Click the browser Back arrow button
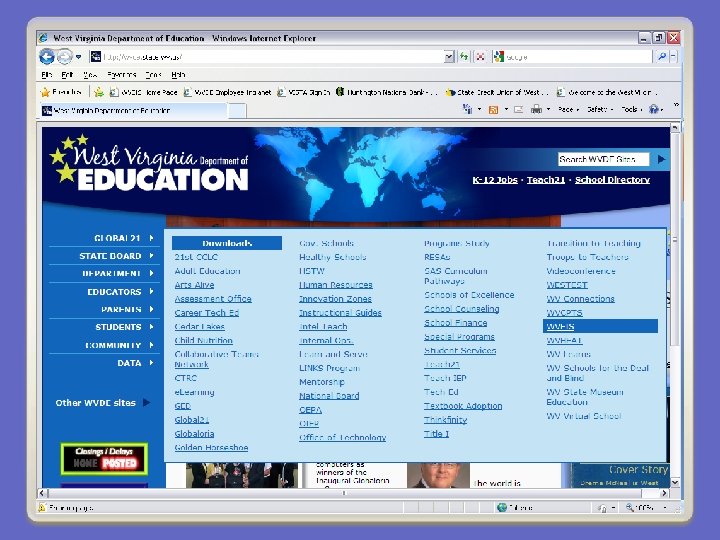Image resolution: width=720 pixels, height=540 pixels. (47, 56)
